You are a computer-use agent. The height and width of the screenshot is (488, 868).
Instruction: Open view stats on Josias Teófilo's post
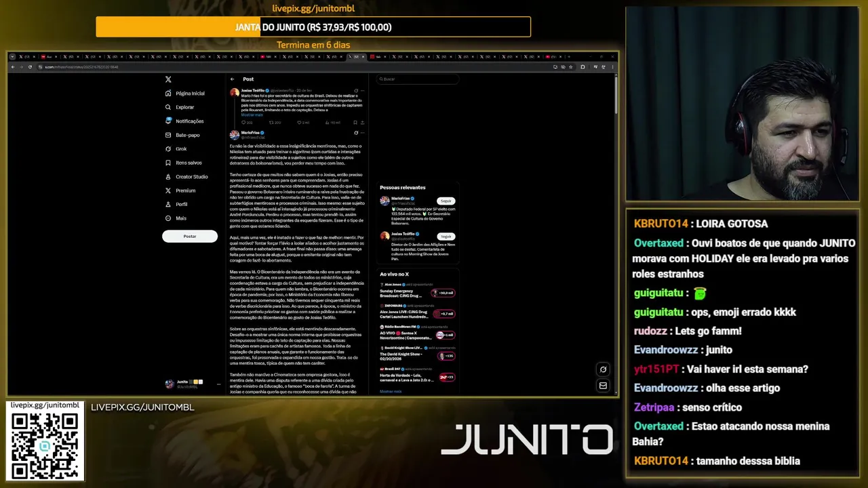point(332,123)
